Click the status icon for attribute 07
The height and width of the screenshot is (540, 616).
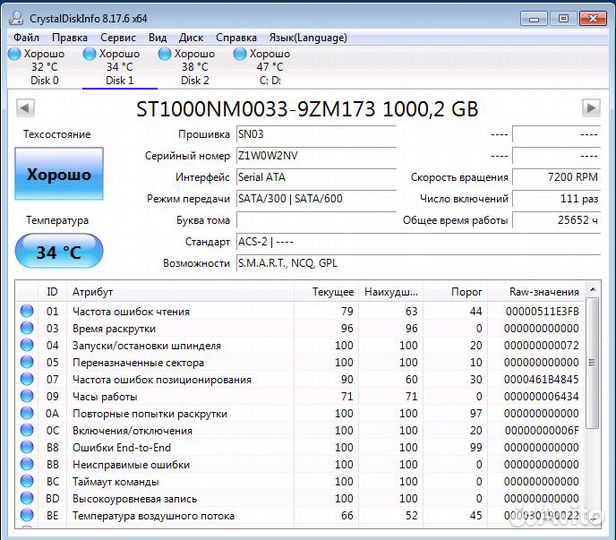point(27,379)
